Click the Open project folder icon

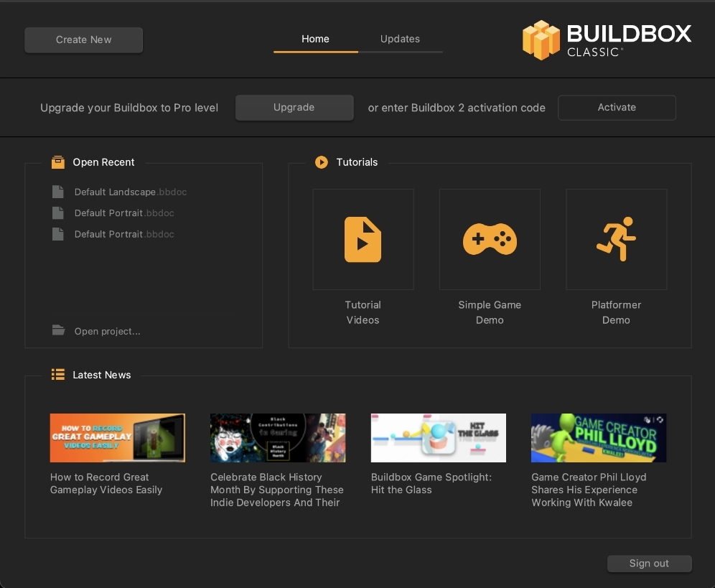58,330
